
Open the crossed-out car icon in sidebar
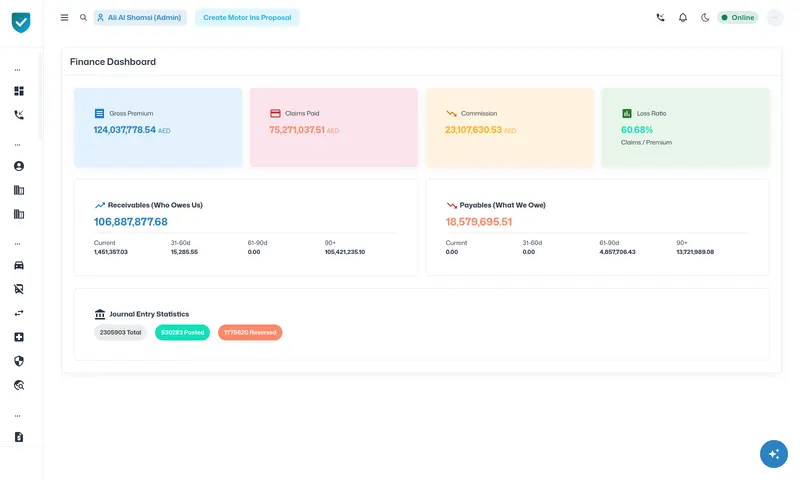pos(19,289)
